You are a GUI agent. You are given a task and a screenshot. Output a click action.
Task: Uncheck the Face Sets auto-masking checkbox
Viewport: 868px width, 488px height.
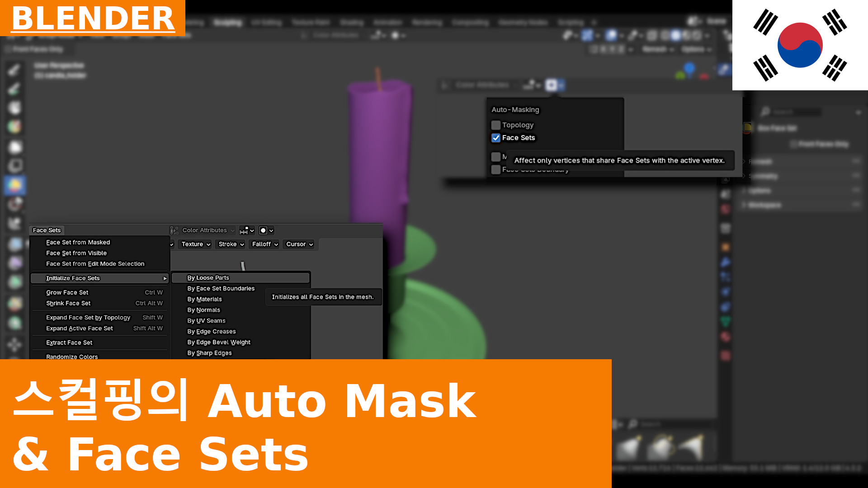point(496,138)
